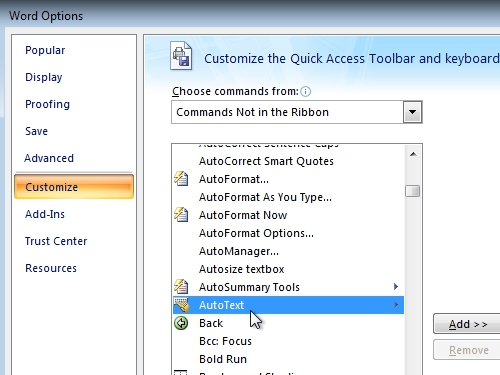Expand the AutoSummary Tools submenu arrow
This screenshot has height=375, width=500.
pos(396,287)
